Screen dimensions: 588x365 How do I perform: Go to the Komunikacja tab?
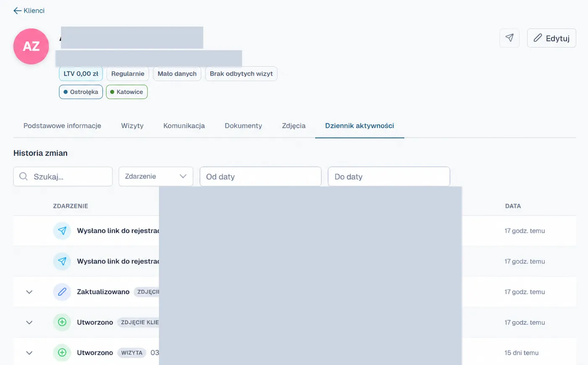pos(184,126)
